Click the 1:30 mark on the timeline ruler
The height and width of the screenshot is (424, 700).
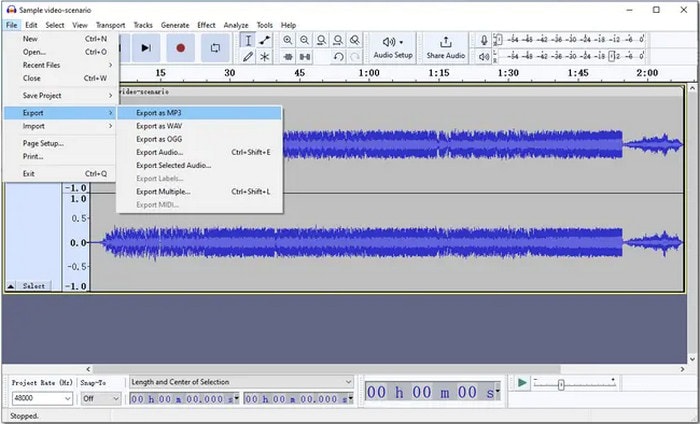508,73
